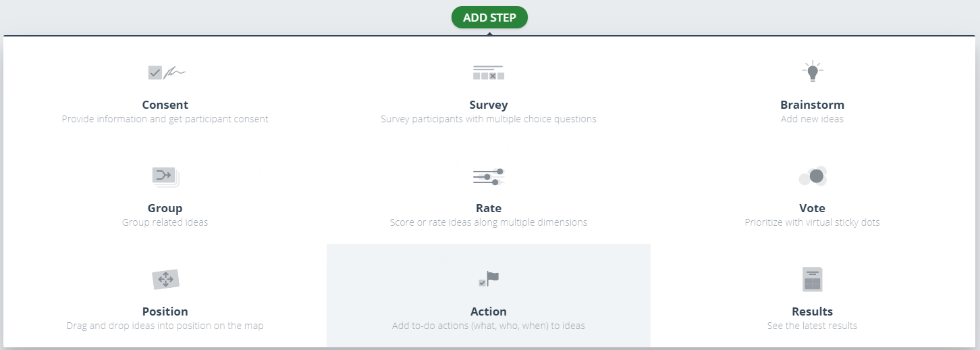The height and width of the screenshot is (350, 980).
Task: Click the Vote sticky dots icon
Action: click(x=813, y=176)
